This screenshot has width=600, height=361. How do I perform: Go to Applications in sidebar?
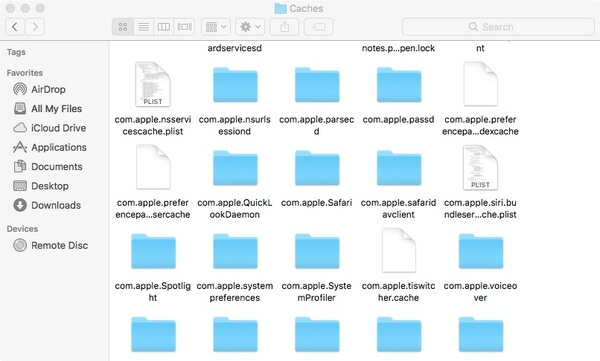click(49, 147)
